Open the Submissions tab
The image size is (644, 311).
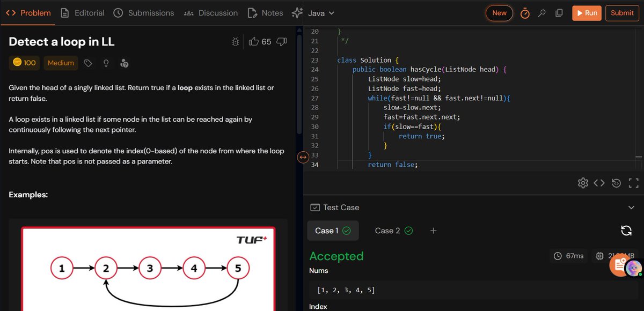[x=145, y=13]
